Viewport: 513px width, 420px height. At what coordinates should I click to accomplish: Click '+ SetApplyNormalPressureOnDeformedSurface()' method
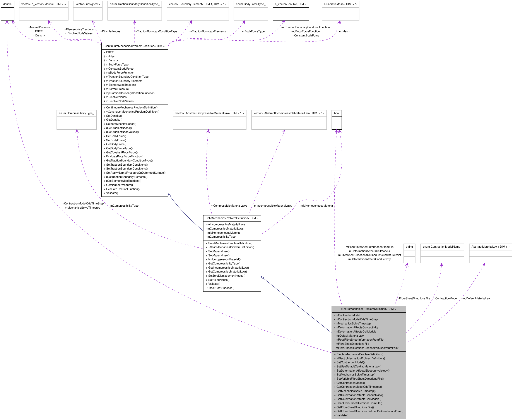point(135,173)
